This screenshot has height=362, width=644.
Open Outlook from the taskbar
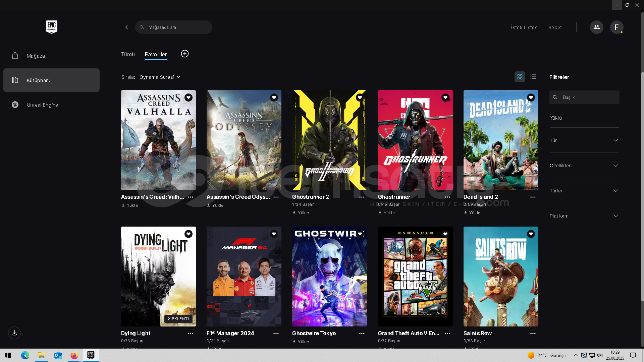tap(58, 355)
